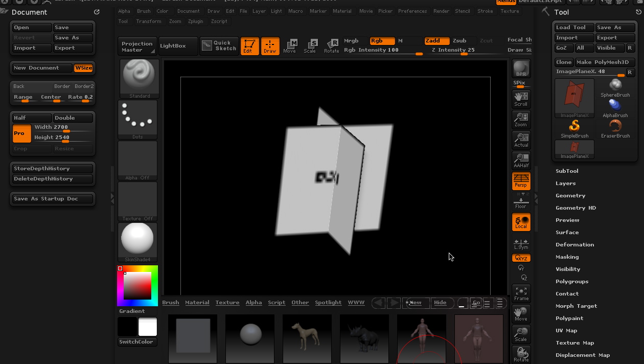
Task: Toggle Rgb paint mode
Action: click(382, 41)
